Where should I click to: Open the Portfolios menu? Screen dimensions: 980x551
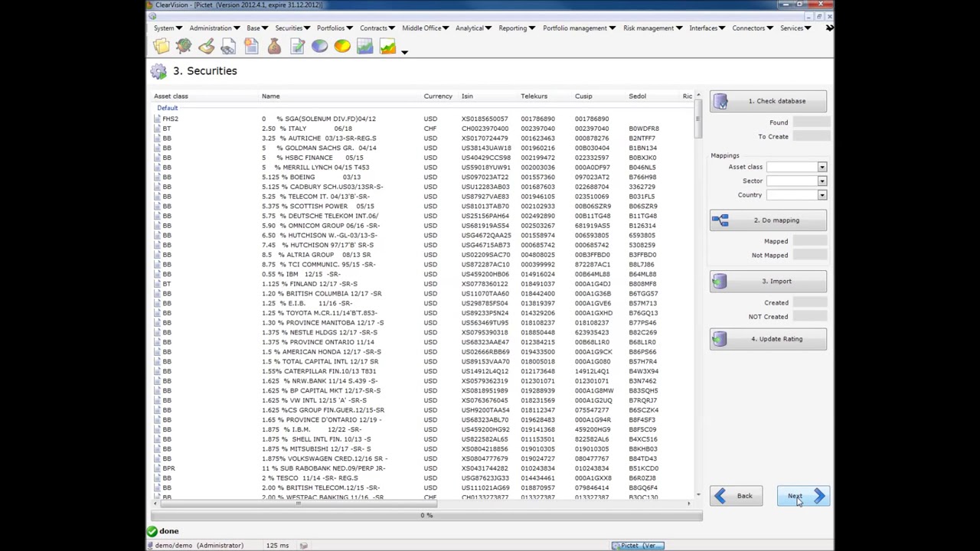pyautogui.click(x=335, y=28)
